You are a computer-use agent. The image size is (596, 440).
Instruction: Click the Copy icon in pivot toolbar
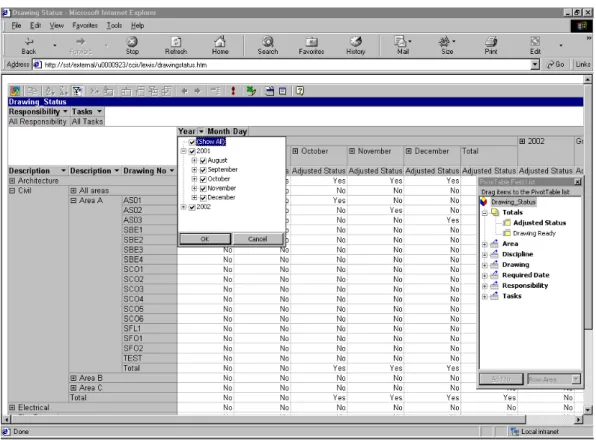pos(32,91)
